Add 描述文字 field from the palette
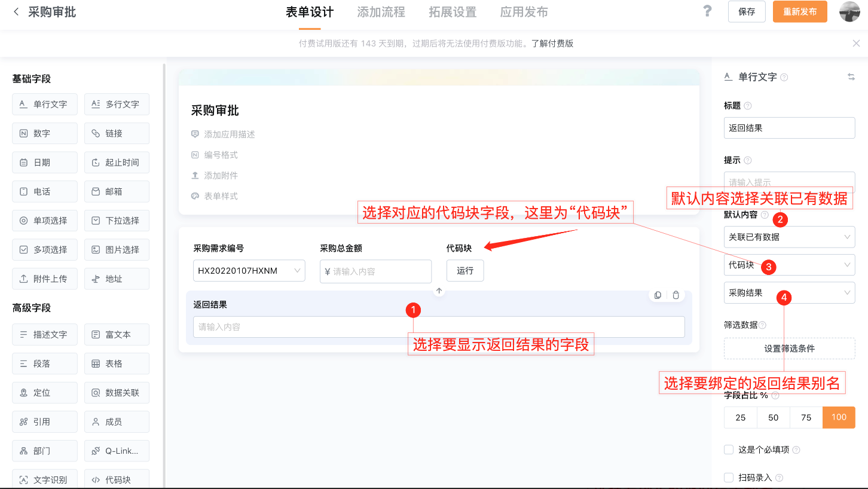Image resolution: width=868 pixels, height=489 pixels. tap(45, 335)
